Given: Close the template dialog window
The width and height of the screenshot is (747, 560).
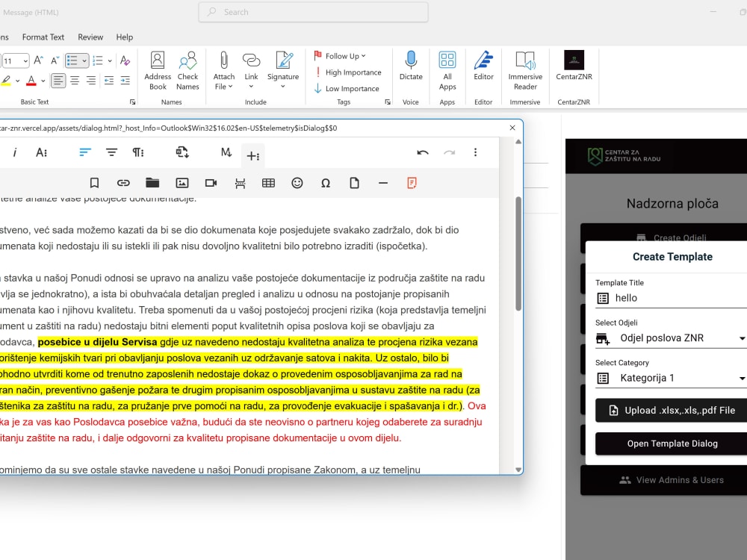Looking at the screenshot, I should coord(512,128).
